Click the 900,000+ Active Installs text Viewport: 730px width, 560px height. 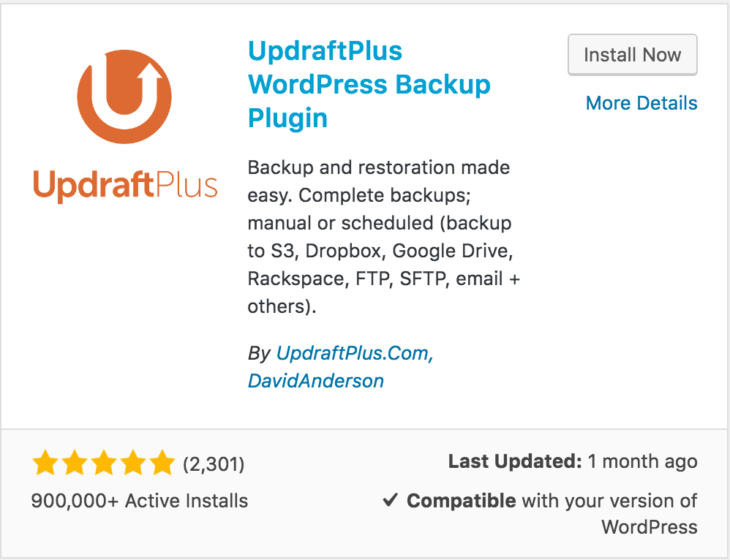140,501
